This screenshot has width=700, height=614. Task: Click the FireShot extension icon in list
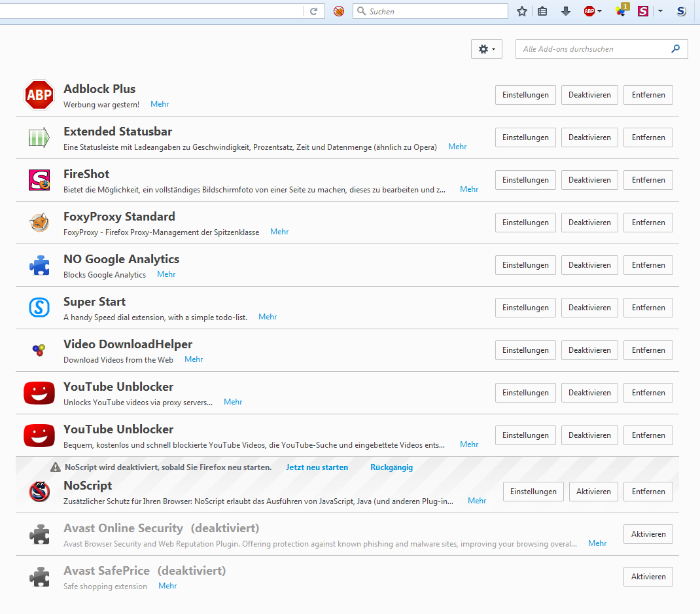click(x=39, y=180)
